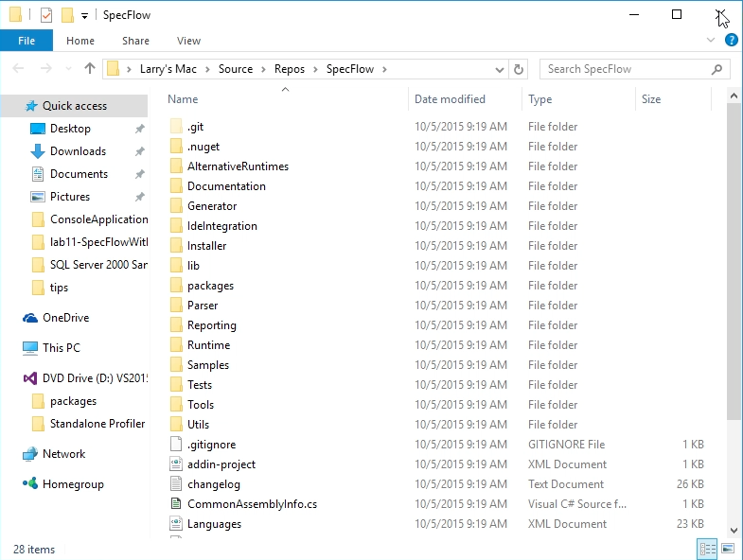
Task: Click the New folder icon in title bar
Action: point(67,15)
